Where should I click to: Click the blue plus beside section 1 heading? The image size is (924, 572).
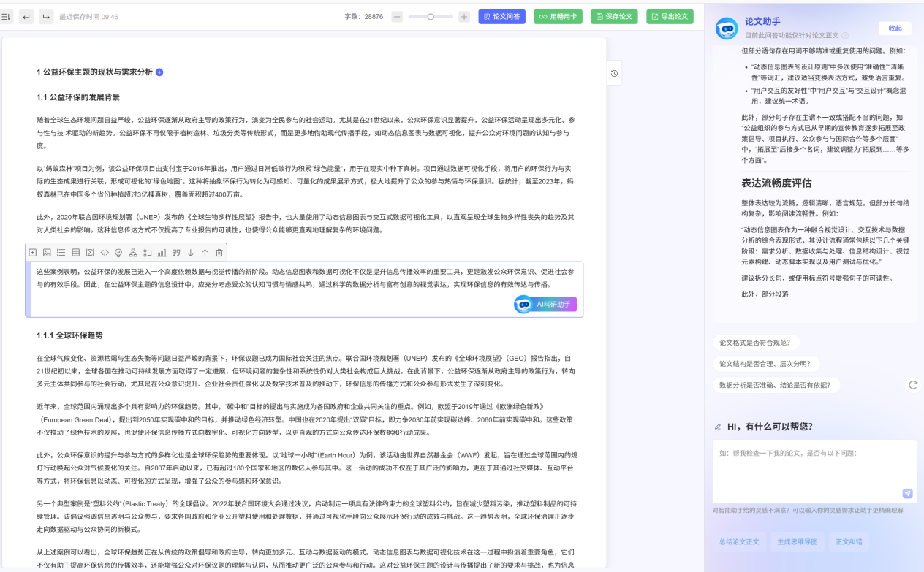[160, 72]
